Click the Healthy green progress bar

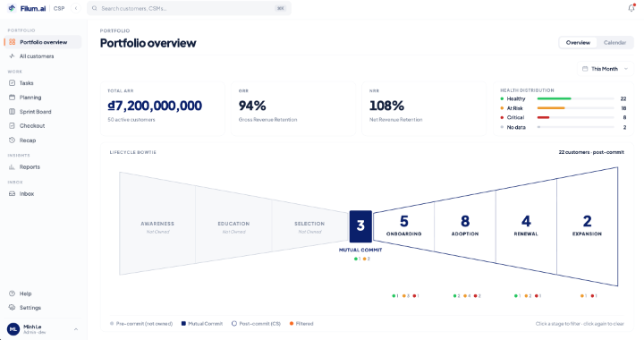point(554,98)
